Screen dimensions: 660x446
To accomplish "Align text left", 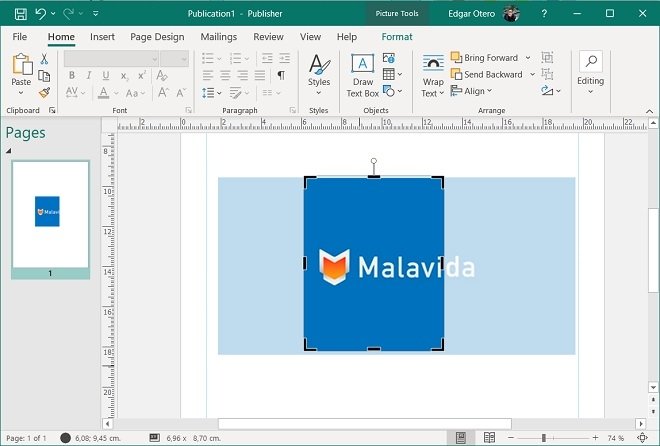I will [208, 75].
